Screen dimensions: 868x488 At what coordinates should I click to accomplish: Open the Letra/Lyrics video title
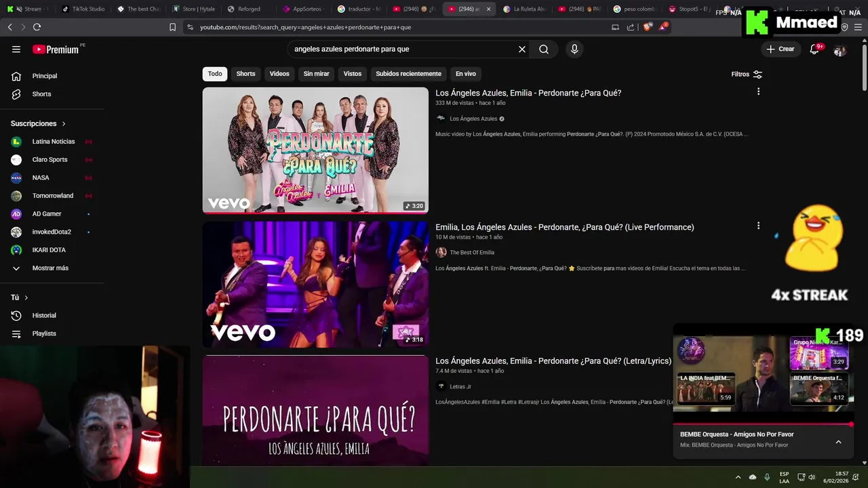(553, 361)
